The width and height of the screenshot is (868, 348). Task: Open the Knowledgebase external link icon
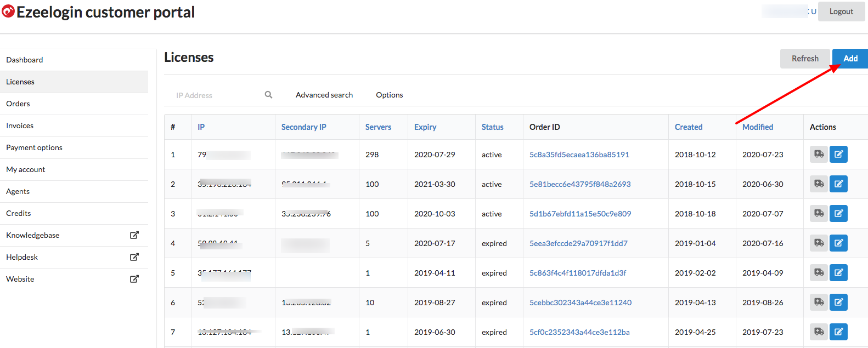[134, 235]
